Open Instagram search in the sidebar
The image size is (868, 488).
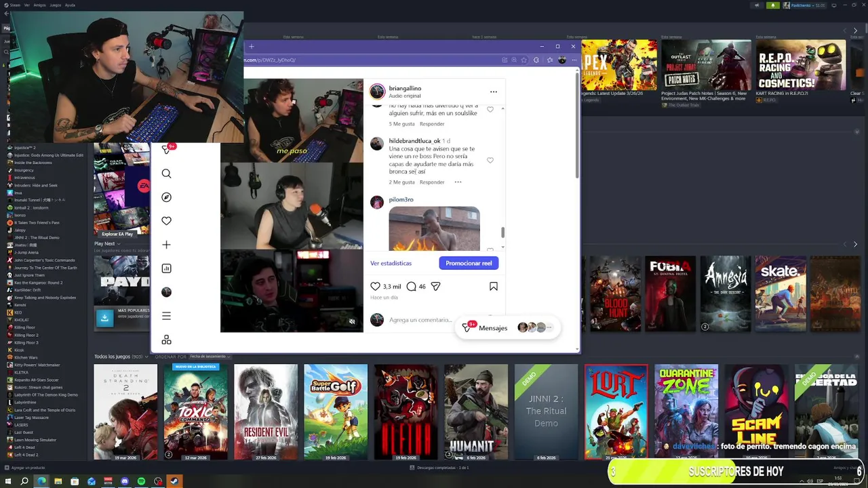[166, 174]
